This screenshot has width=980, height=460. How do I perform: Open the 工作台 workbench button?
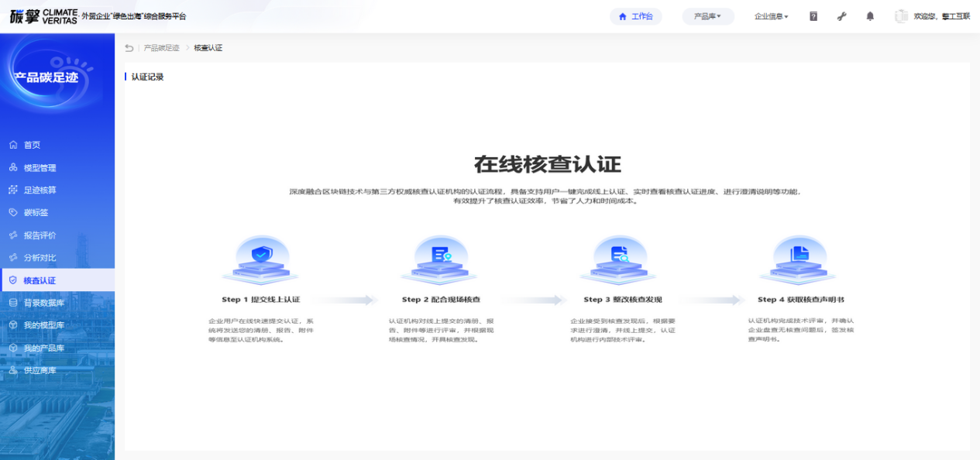point(635,16)
